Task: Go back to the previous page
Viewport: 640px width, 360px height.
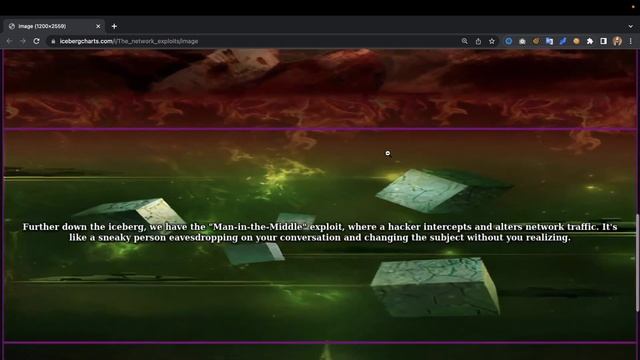Action: click(x=9, y=41)
